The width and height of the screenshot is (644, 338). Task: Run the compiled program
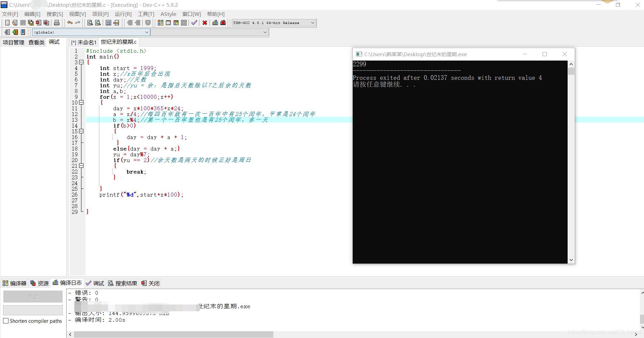point(168,23)
